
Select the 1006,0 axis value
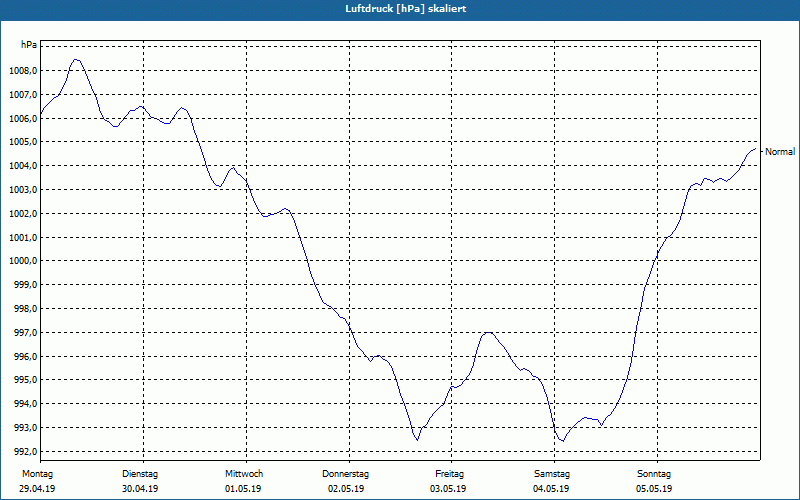tap(23, 118)
